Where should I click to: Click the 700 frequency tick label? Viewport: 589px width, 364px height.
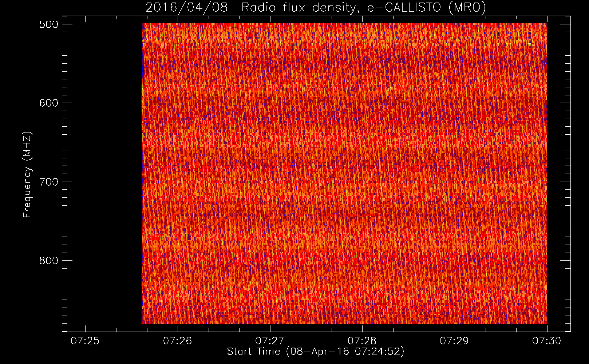click(x=48, y=182)
